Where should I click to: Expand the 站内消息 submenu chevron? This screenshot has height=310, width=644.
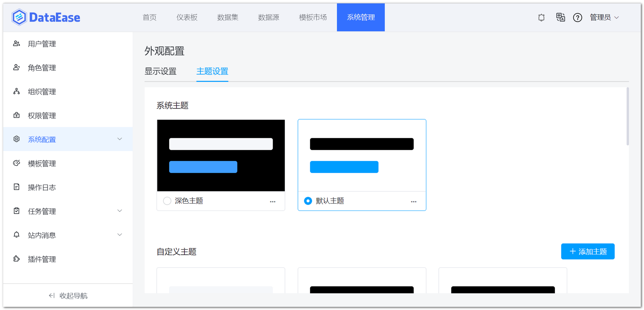pos(120,235)
